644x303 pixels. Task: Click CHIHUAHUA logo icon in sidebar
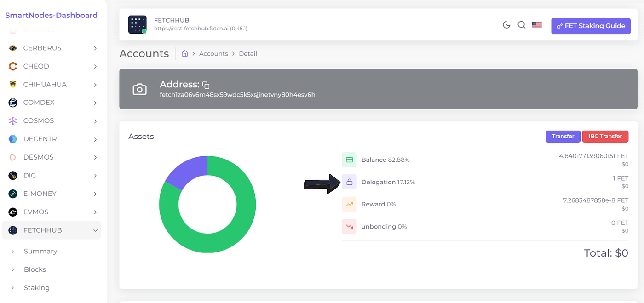[13, 85]
